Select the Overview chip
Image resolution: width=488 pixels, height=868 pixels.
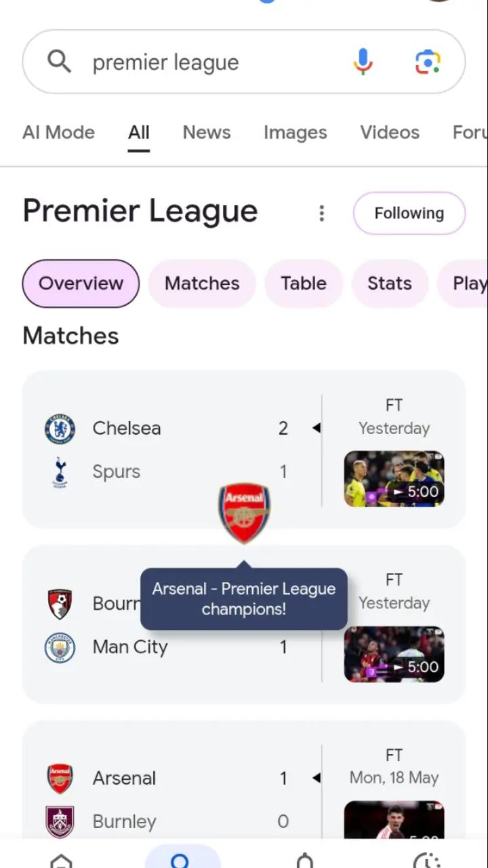click(x=81, y=283)
